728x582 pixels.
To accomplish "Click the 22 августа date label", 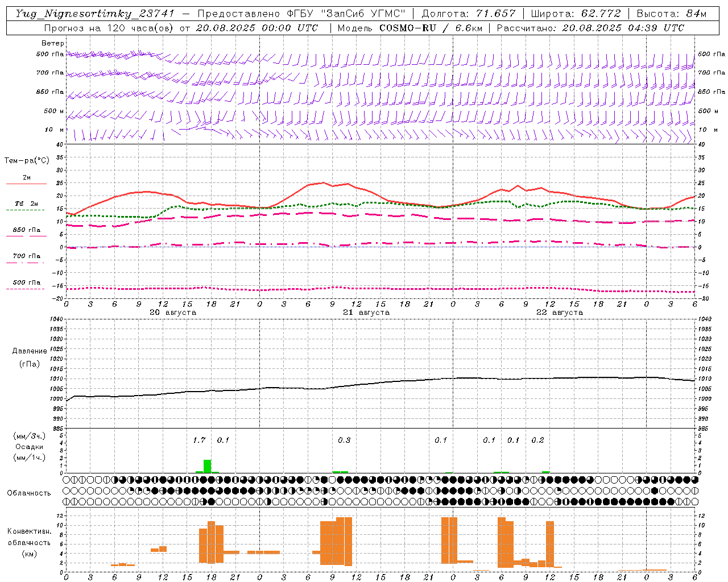I will click(x=560, y=313).
